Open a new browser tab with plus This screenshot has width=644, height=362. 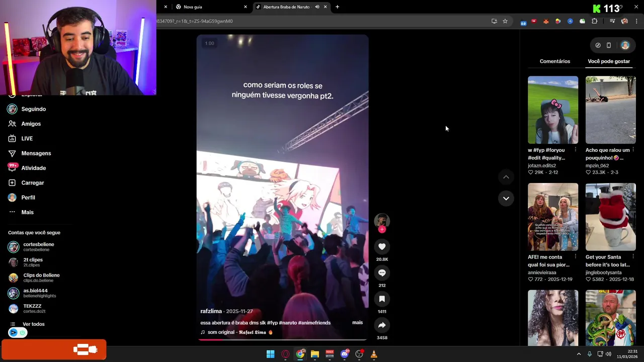(x=337, y=7)
